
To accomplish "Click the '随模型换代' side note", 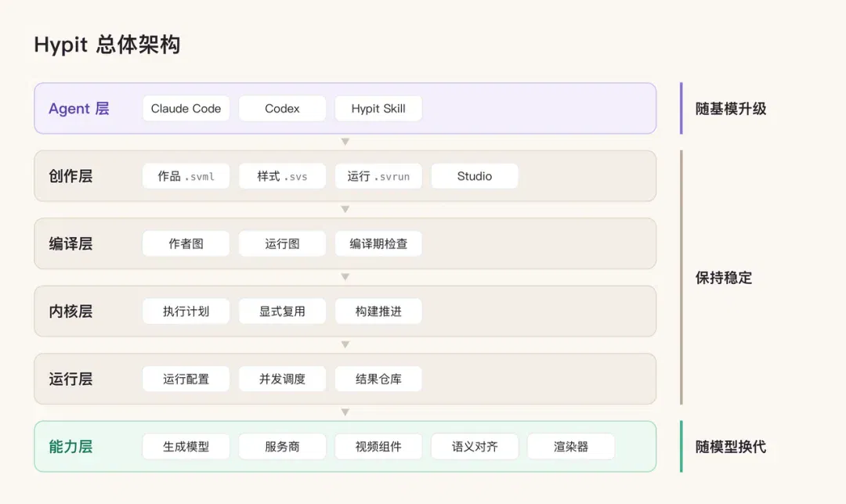I will click(x=731, y=447).
